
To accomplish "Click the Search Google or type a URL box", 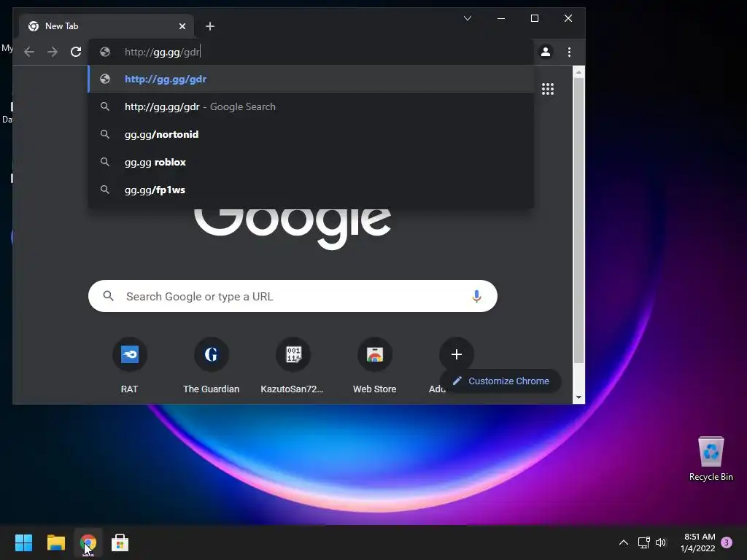I will pyautogui.click(x=293, y=296).
